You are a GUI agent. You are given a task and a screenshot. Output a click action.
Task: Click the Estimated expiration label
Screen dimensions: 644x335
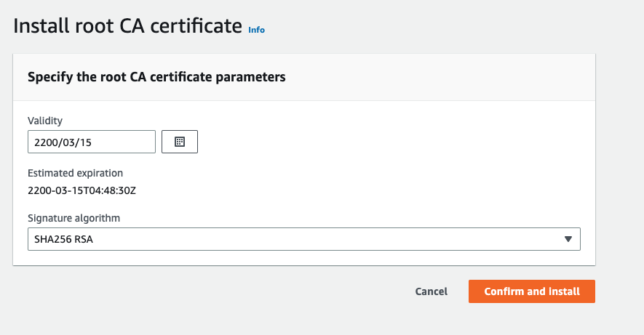pos(75,173)
